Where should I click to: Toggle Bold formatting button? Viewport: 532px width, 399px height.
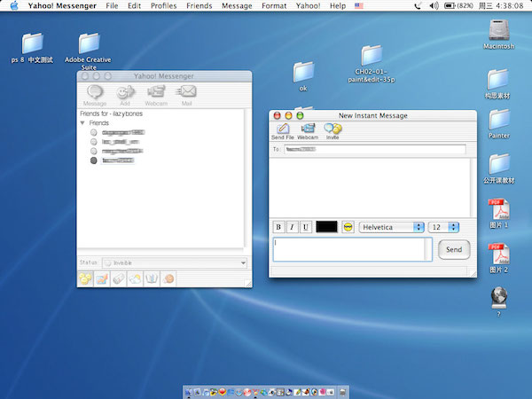[x=278, y=227]
